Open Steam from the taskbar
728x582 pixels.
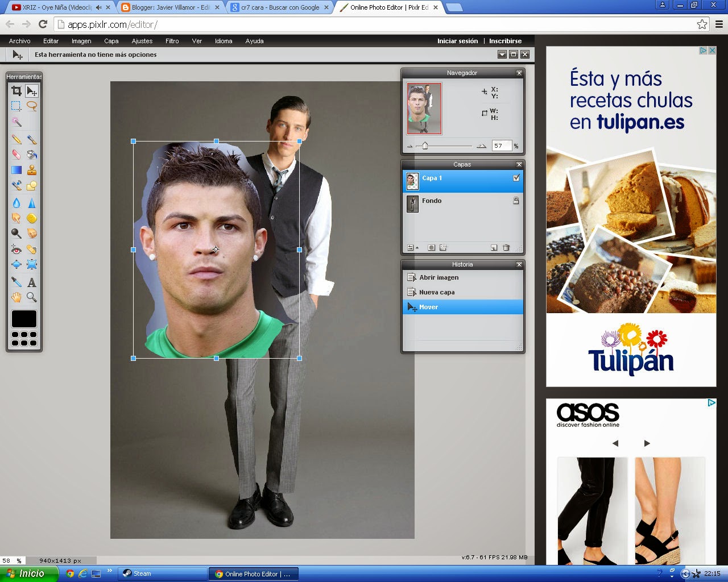(x=162, y=573)
